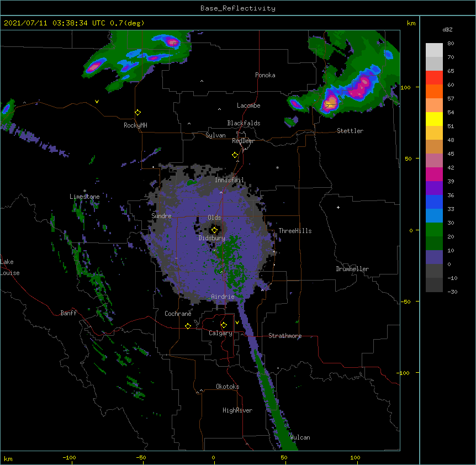The image size is (476, 465).
Task: Click the -30 value in the dBZ legend
Action: (452, 292)
